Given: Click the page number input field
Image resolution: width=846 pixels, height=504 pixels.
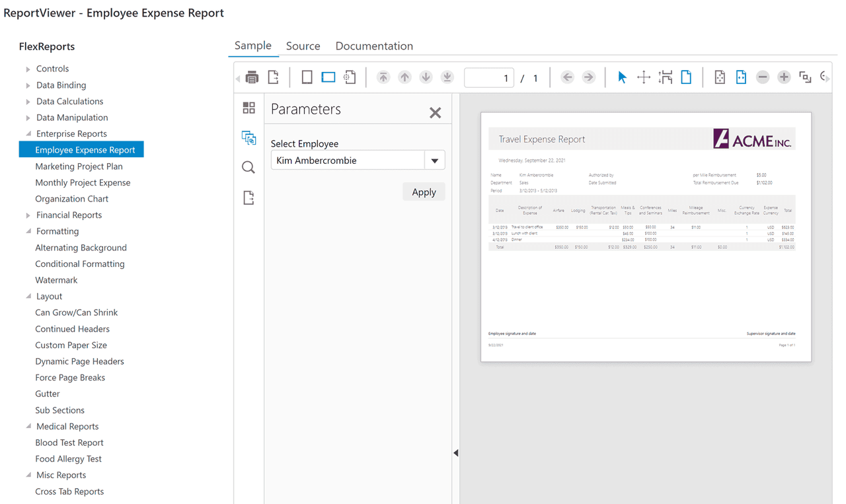Looking at the screenshot, I should pos(489,77).
